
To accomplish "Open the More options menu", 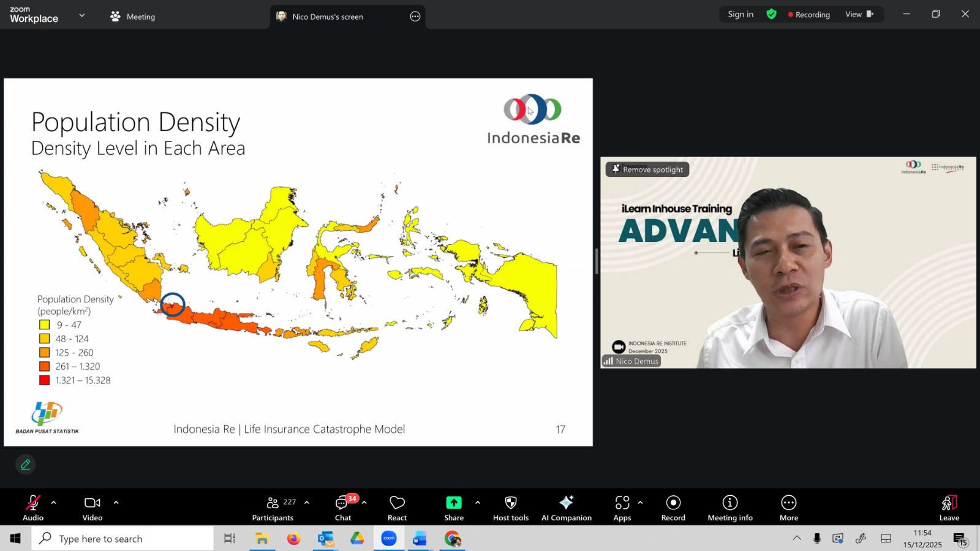I will click(788, 508).
